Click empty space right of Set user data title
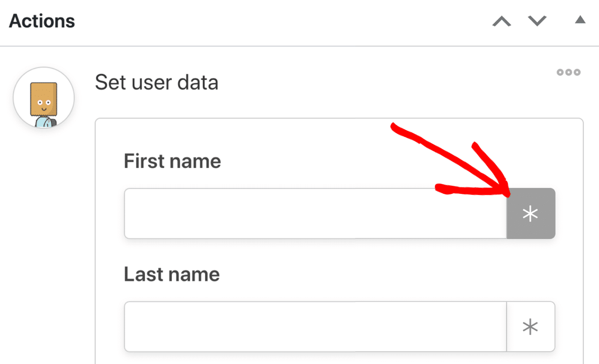The image size is (599, 364). 376,83
